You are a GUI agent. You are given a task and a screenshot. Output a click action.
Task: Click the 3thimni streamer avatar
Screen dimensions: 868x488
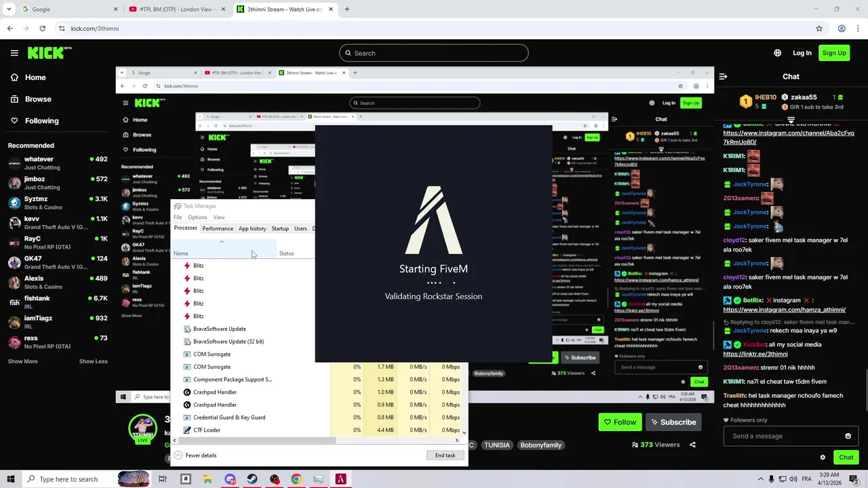point(142,428)
